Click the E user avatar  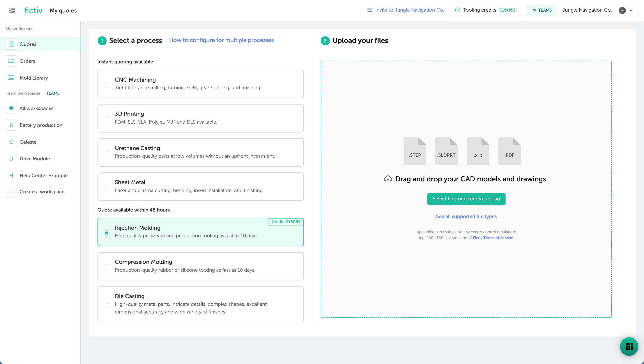tap(622, 10)
